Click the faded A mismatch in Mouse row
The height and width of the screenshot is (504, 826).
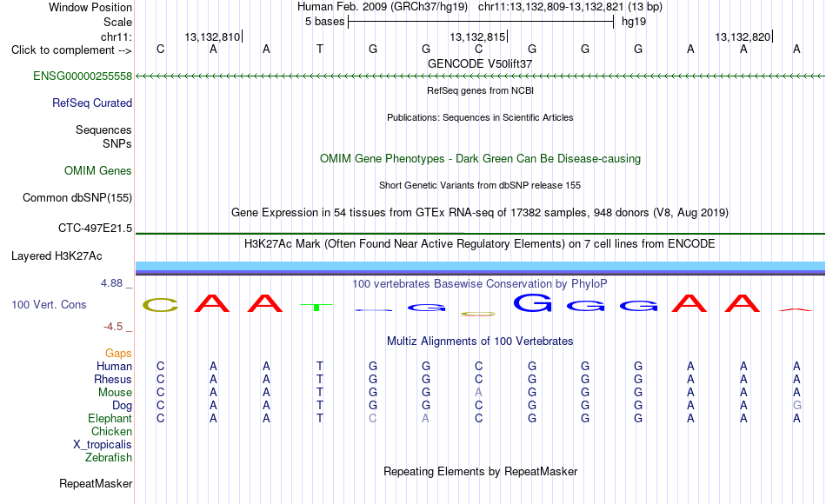pyautogui.click(x=478, y=393)
